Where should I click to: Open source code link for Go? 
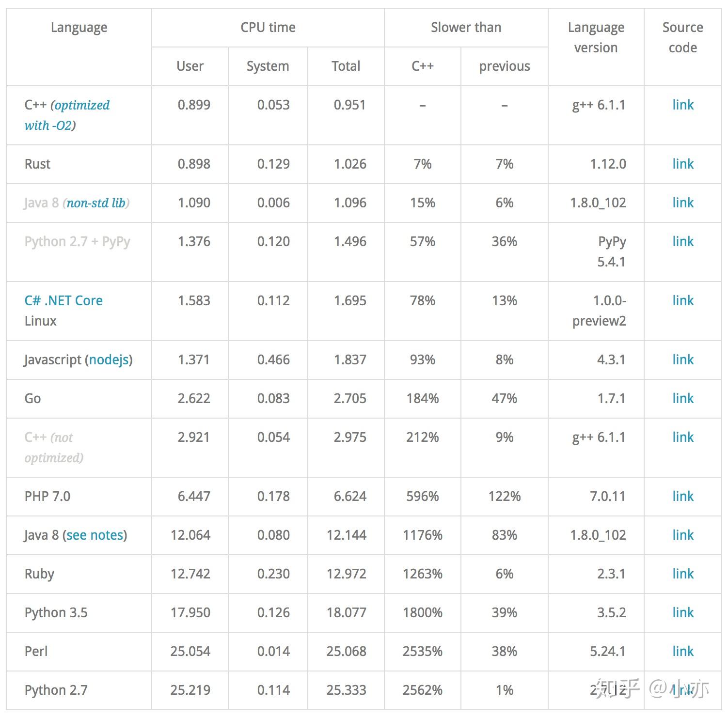click(x=682, y=398)
